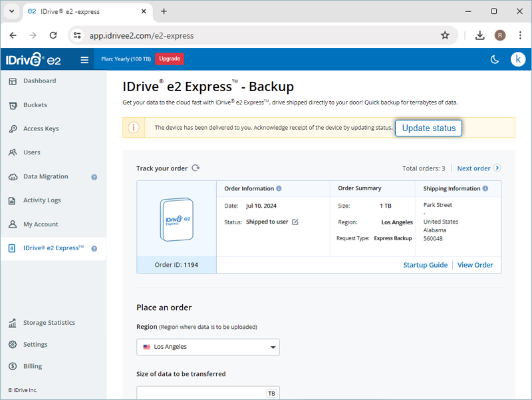Close the IDrive e2 -express tab
Image resolution: width=532 pixels, height=400 pixels.
[144, 11]
